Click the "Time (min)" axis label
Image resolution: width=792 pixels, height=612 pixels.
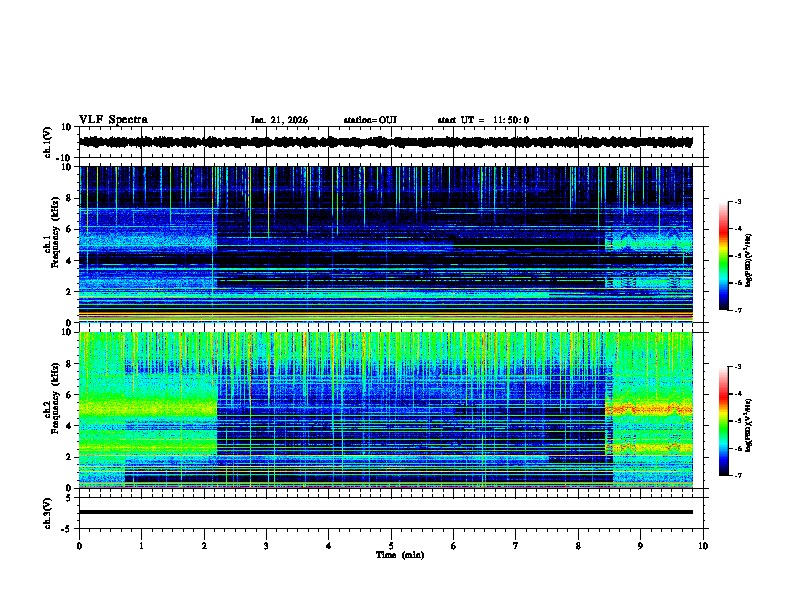click(400, 555)
